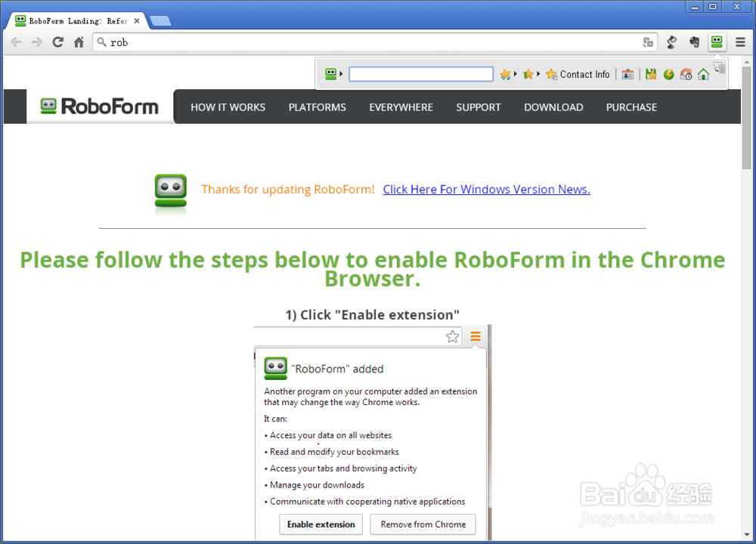Click the orange menu icon in the illustration

(x=476, y=336)
